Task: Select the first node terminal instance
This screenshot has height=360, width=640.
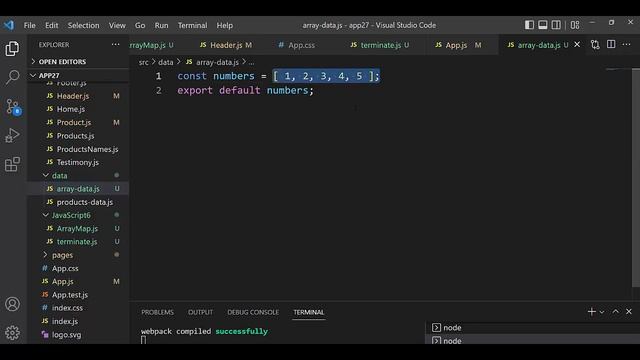Action: point(532,327)
